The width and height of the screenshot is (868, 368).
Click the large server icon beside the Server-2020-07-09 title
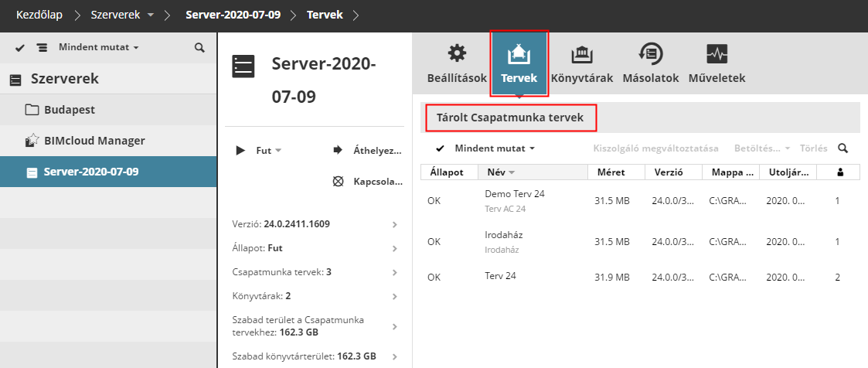[x=243, y=66]
